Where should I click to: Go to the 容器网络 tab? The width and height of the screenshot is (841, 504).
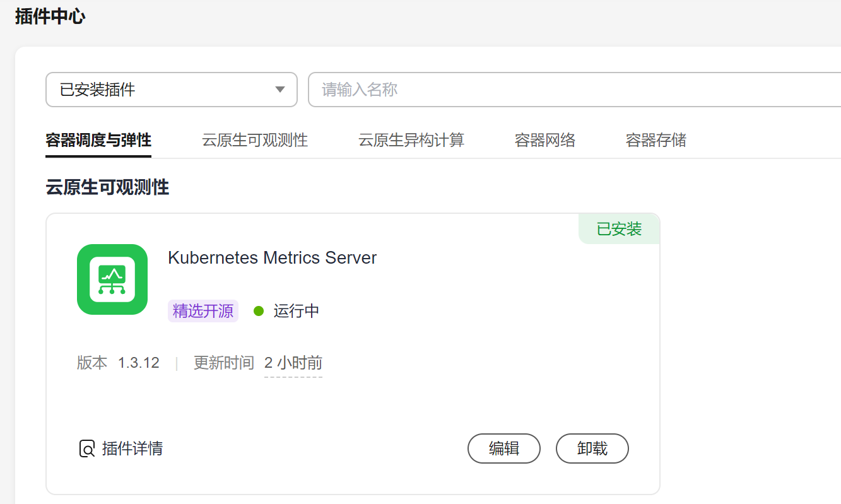(x=545, y=140)
